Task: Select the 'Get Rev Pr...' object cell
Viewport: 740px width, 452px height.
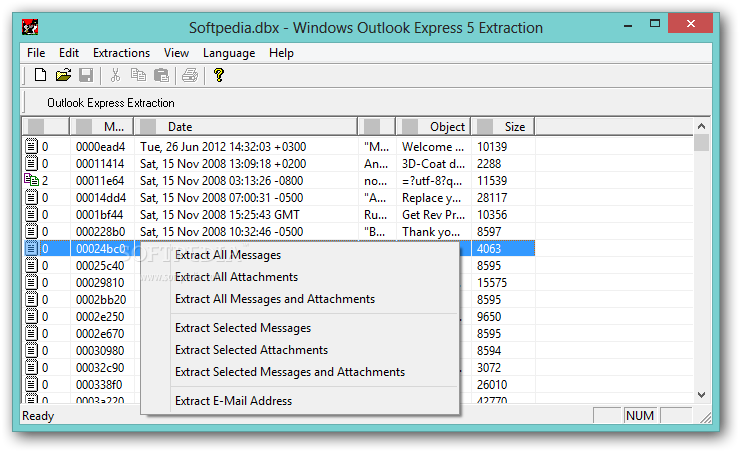Action: 433,215
